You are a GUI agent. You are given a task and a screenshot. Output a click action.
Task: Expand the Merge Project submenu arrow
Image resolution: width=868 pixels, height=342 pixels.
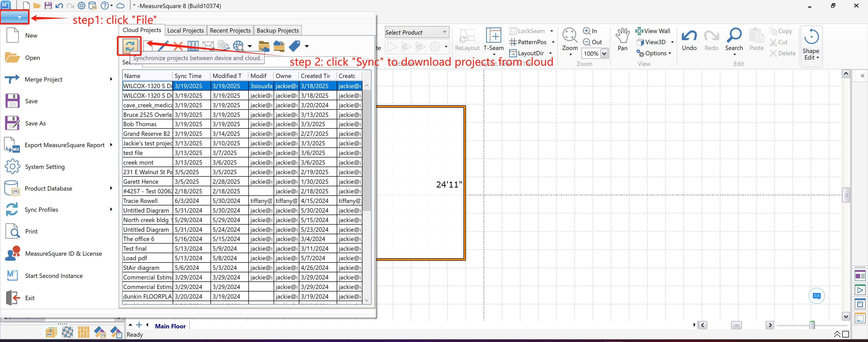pyautogui.click(x=111, y=79)
